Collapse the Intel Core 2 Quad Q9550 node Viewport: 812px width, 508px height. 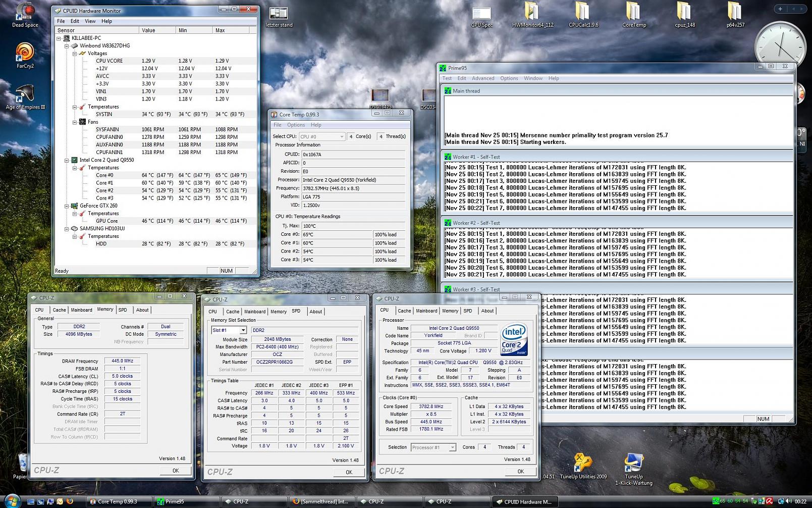[x=67, y=160]
